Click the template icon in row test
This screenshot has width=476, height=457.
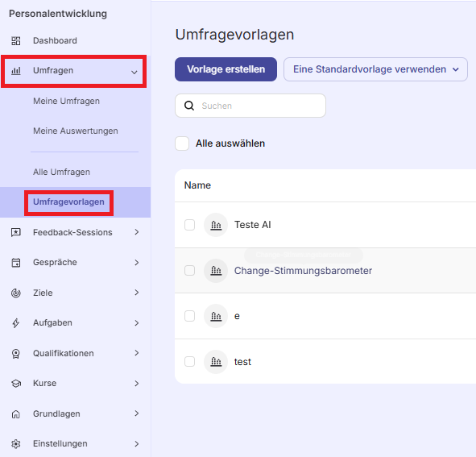[x=216, y=362]
